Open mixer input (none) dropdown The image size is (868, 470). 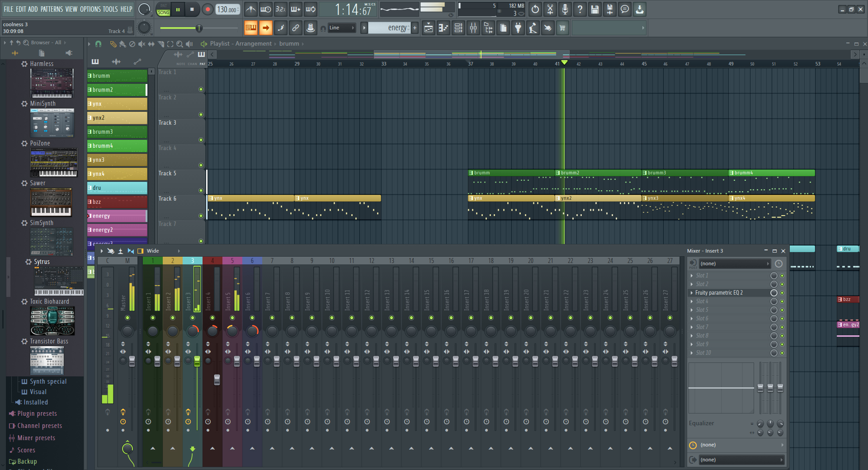point(734,263)
